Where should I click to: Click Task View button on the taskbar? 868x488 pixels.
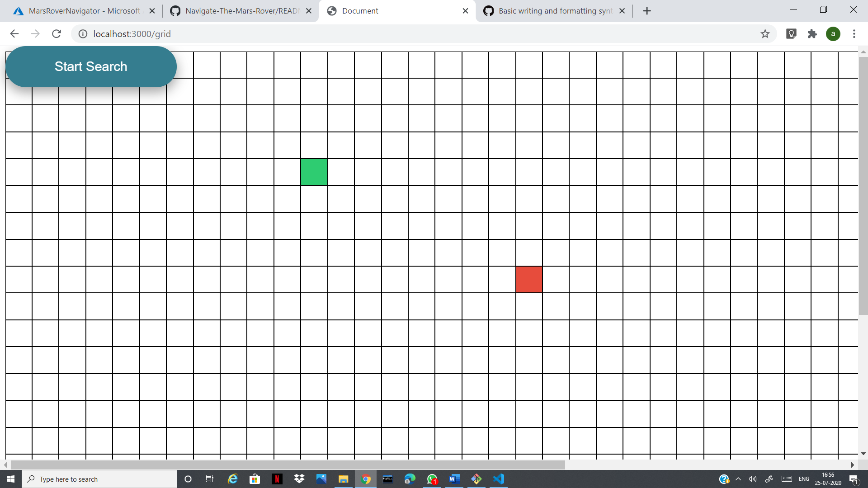coord(210,479)
